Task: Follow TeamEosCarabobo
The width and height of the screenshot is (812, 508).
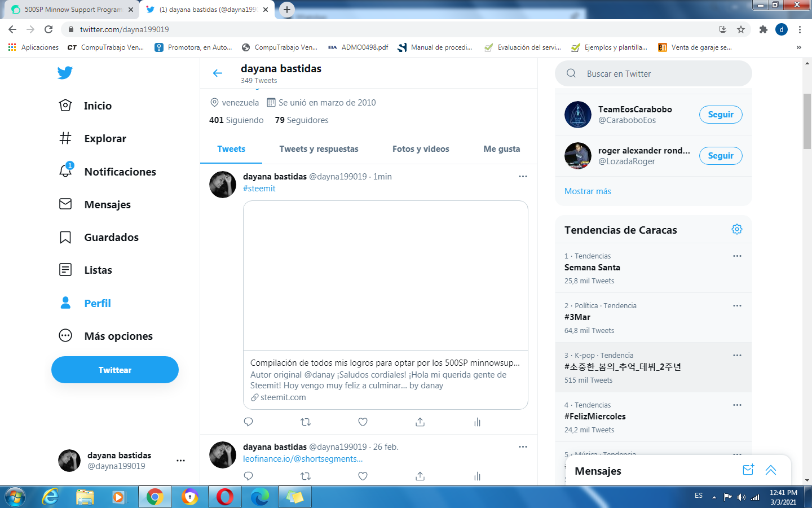Action: tap(721, 115)
